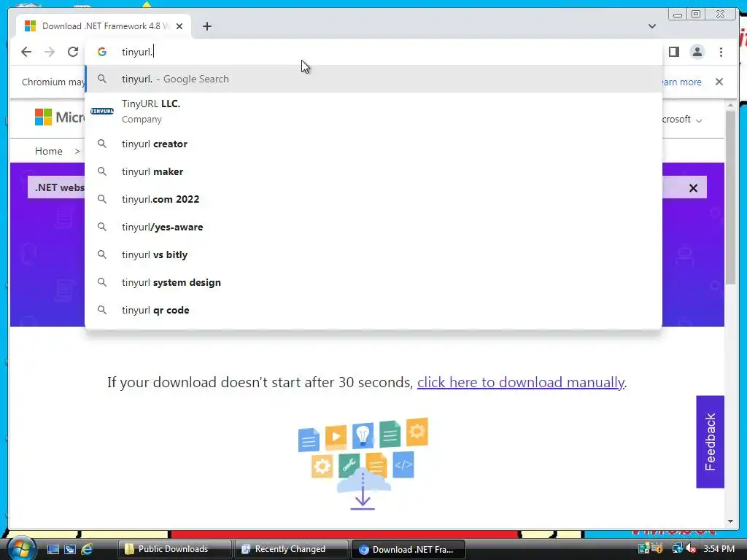Choose the 'tinyurl/yes-aware' suggestion
Viewport: 747px width, 560px height.
(x=373, y=227)
